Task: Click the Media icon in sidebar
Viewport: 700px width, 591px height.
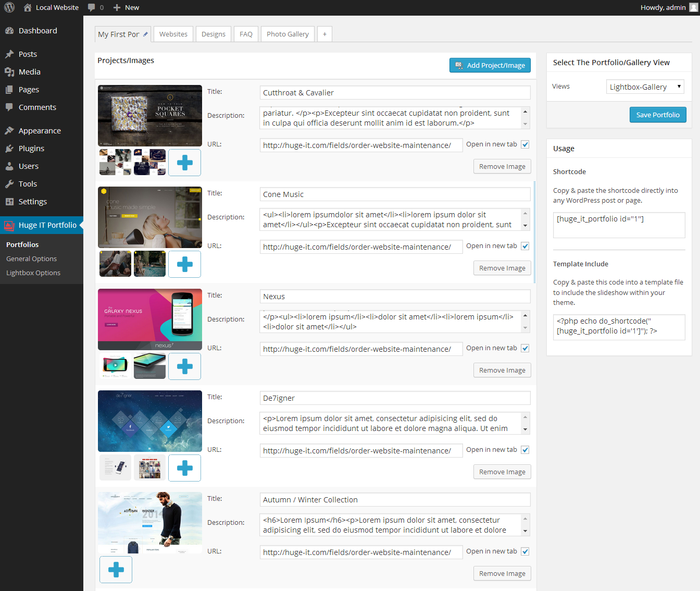Action: point(9,72)
